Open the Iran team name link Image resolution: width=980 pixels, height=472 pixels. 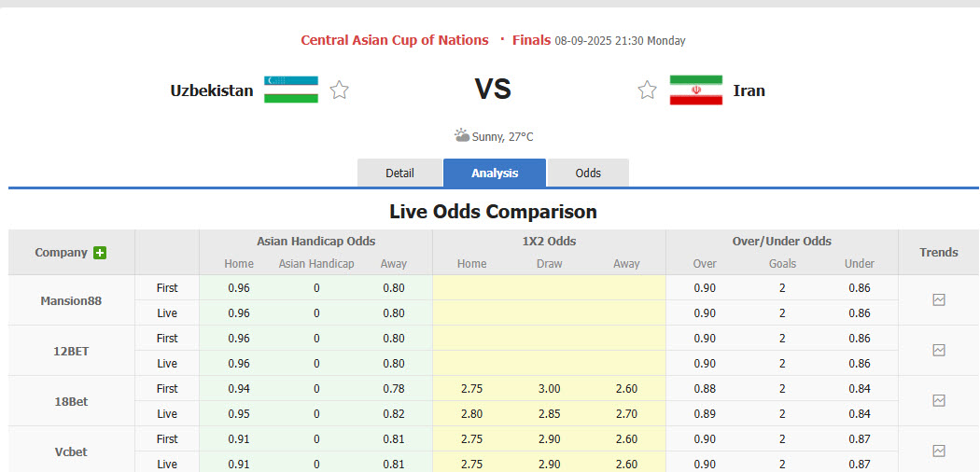pos(749,90)
